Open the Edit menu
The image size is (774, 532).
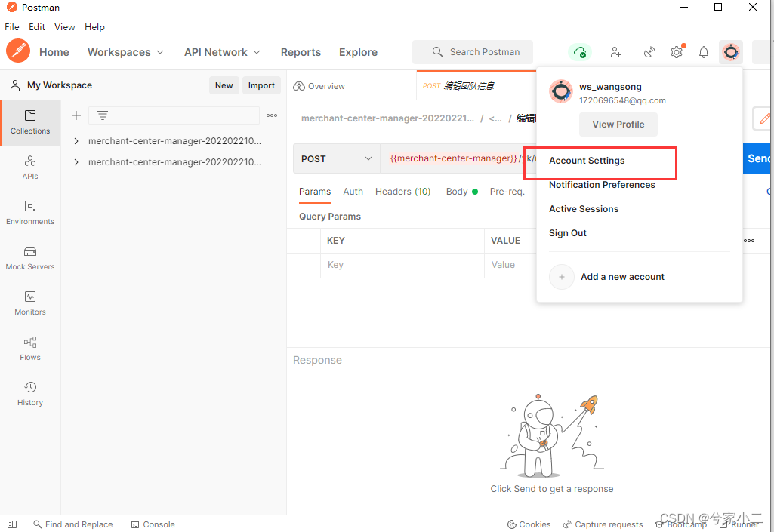pos(37,27)
